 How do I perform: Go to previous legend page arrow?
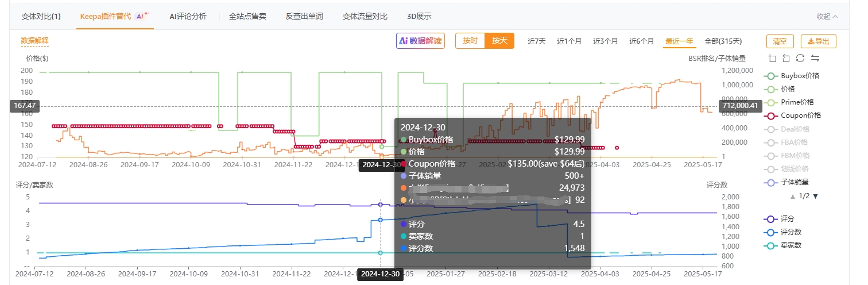793,196
